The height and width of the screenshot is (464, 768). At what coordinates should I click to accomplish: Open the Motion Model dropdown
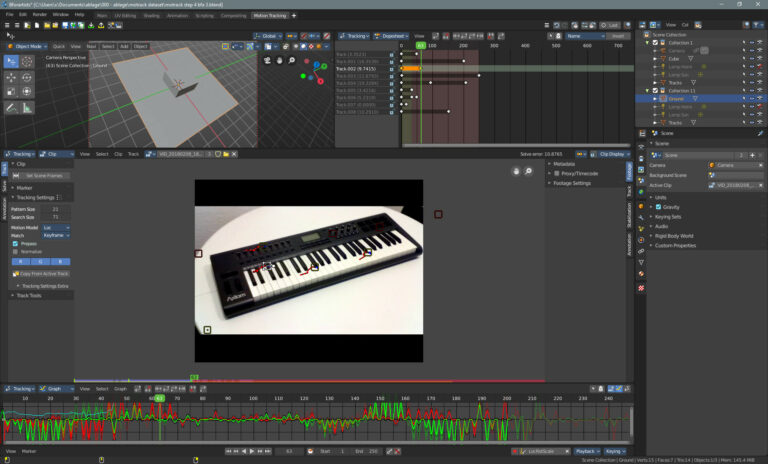pyautogui.click(x=56, y=227)
